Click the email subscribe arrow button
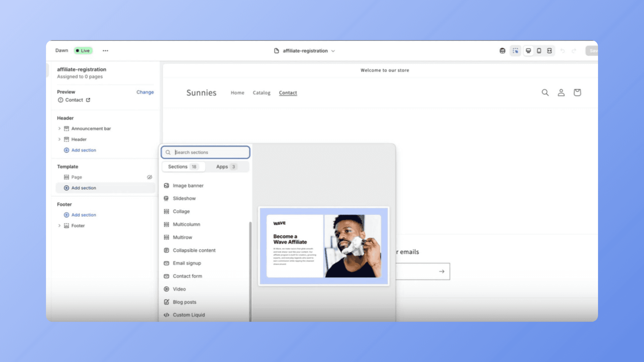 (x=442, y=271)
